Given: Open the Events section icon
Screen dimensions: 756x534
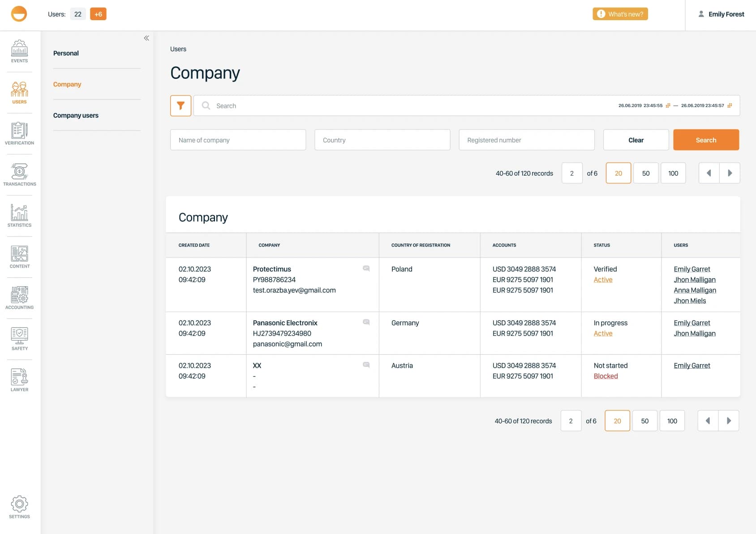Looking at the screenshot, I should pos(19,52).
